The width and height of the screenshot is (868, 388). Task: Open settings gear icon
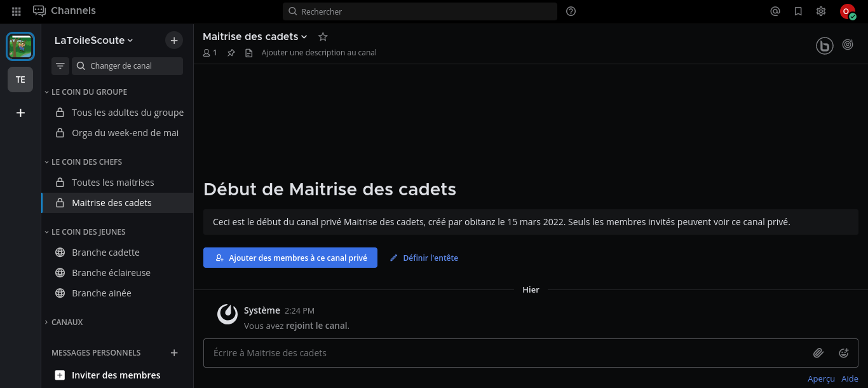(821, 11)
